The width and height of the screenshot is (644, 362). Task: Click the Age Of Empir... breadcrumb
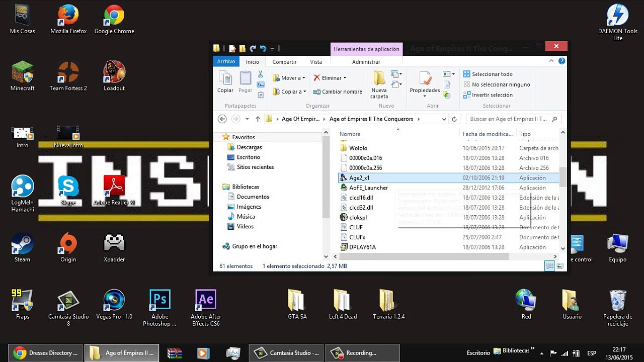point(300,119)
